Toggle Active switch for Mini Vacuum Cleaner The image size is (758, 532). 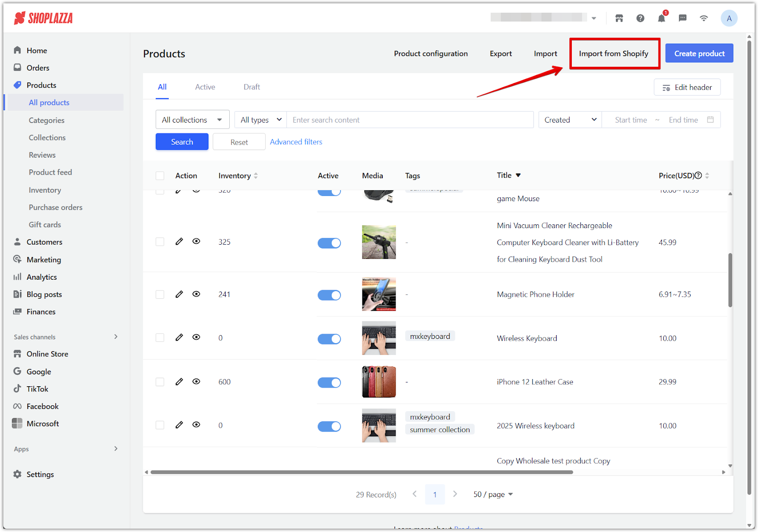(x=329, y=243)
